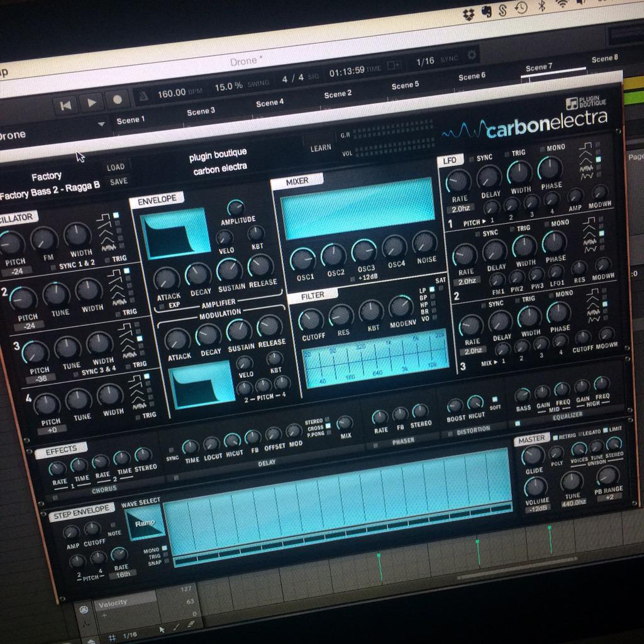Click the amplifier ATTACK knob
644x644 pixels.
(x=166, y=279)
